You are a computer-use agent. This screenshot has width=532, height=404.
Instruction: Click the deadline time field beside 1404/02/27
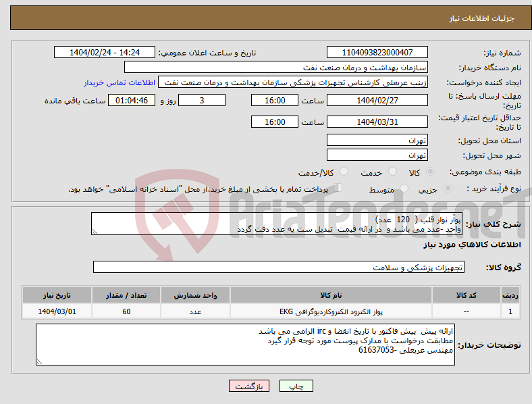(x=275, y=100)
